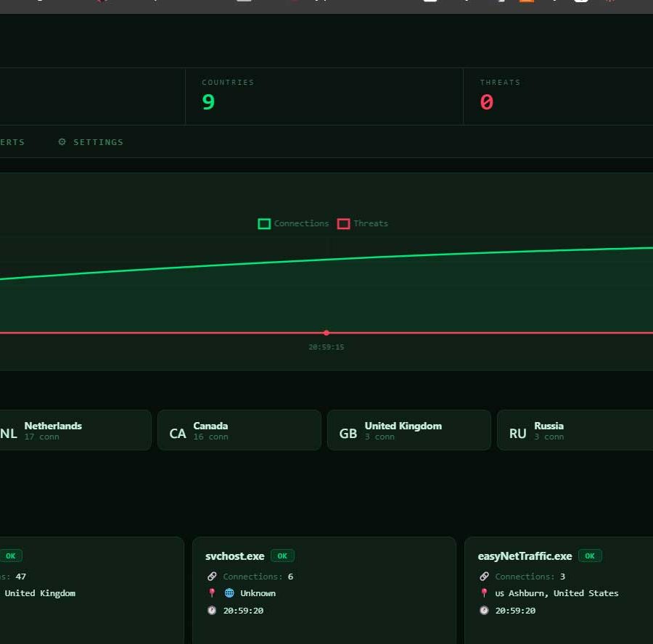653x644 pixels.
Task: Click the OK badge next to easyNetTraffic.exe
Action: 590,556
